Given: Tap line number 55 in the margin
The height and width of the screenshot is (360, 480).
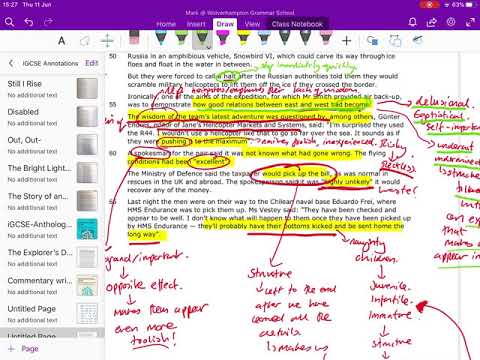Looking at the screenshot, I should pos(113,105).
